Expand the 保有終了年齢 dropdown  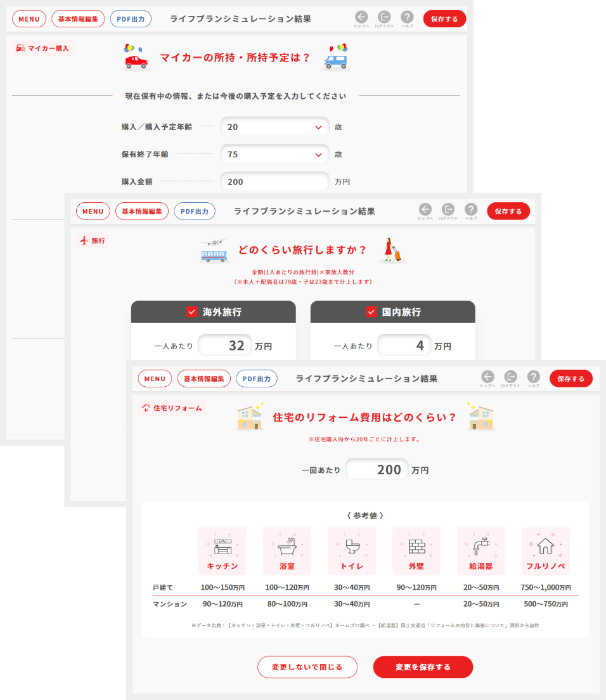tap(274, 154)
